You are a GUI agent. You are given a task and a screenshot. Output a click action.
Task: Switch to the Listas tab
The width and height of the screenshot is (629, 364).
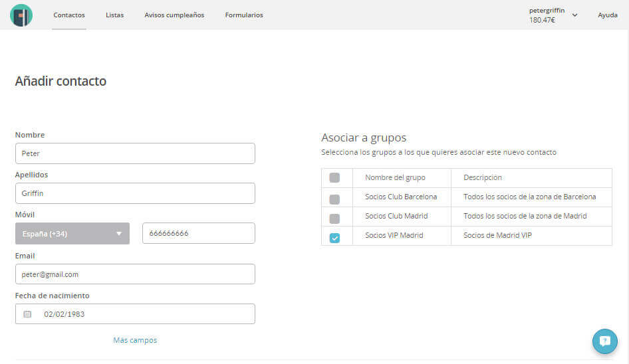coord(114,15)
